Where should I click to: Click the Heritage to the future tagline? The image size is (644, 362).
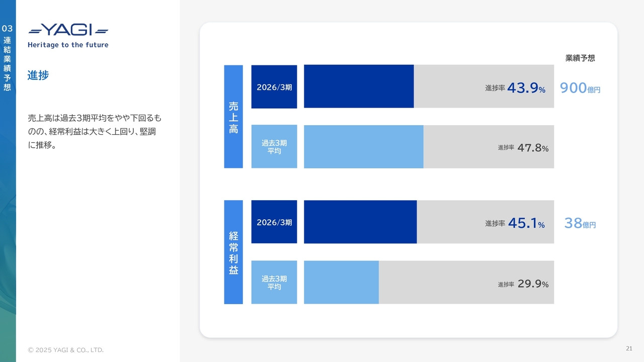tap(68, 45)
